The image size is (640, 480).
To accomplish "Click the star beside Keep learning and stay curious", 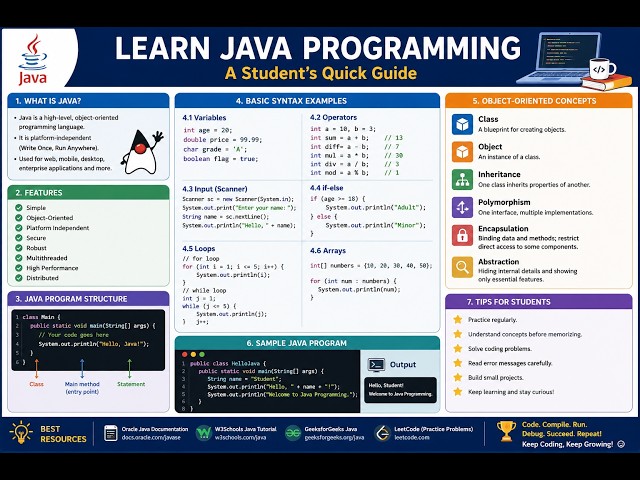I will 458,391.
